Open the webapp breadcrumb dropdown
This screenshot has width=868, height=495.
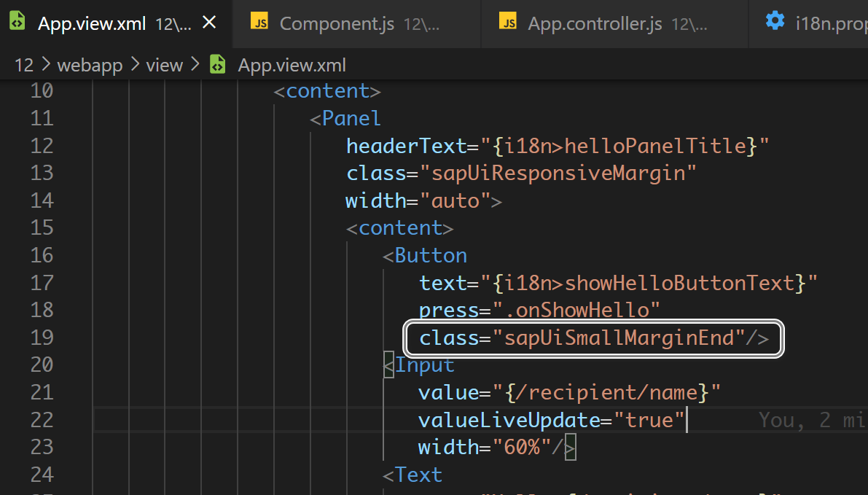[90, 64]
